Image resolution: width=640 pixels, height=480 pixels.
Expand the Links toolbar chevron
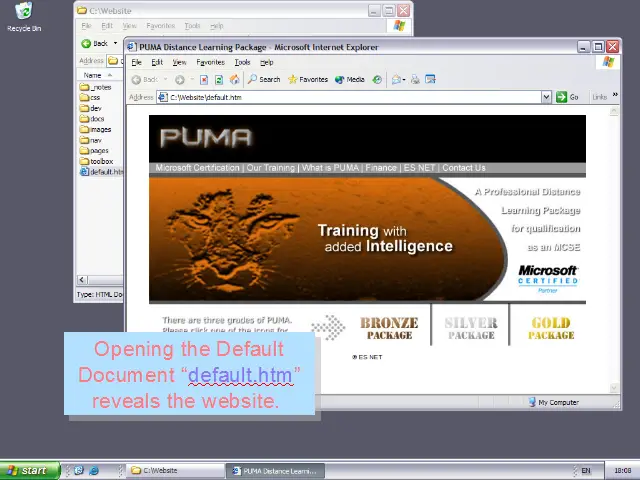coord(615,95)
